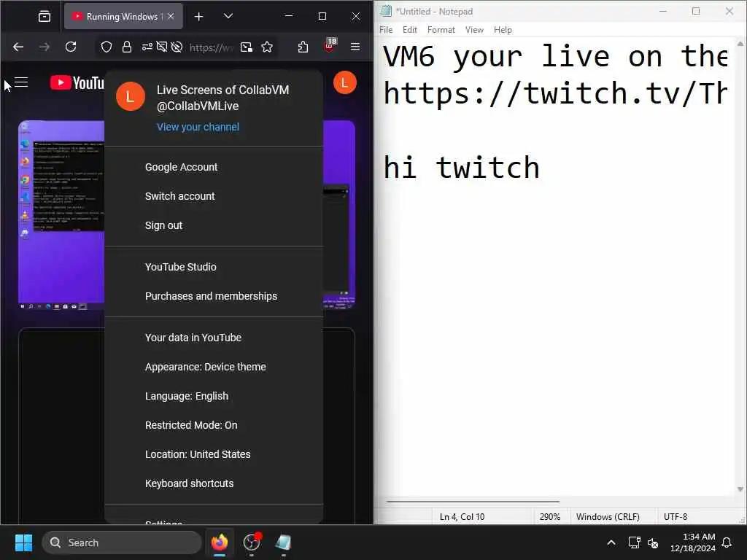This screenshot has height=560, width=747.
Task: Click 'Windows (CRLF)' status bar entry
Action: (x=608, y=517)
